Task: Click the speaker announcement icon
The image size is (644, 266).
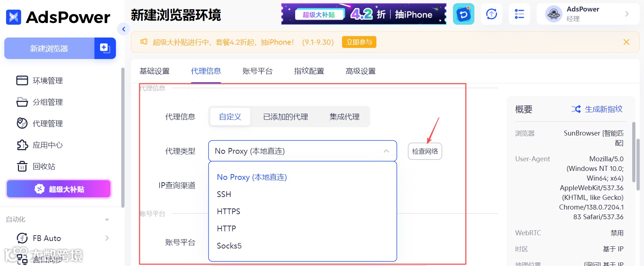Action: [x=144, y=42]
